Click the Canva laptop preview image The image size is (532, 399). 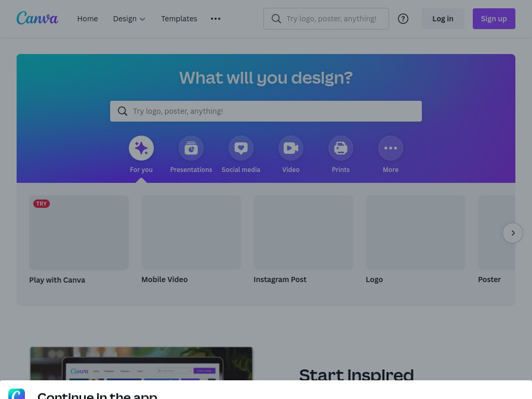141,363
